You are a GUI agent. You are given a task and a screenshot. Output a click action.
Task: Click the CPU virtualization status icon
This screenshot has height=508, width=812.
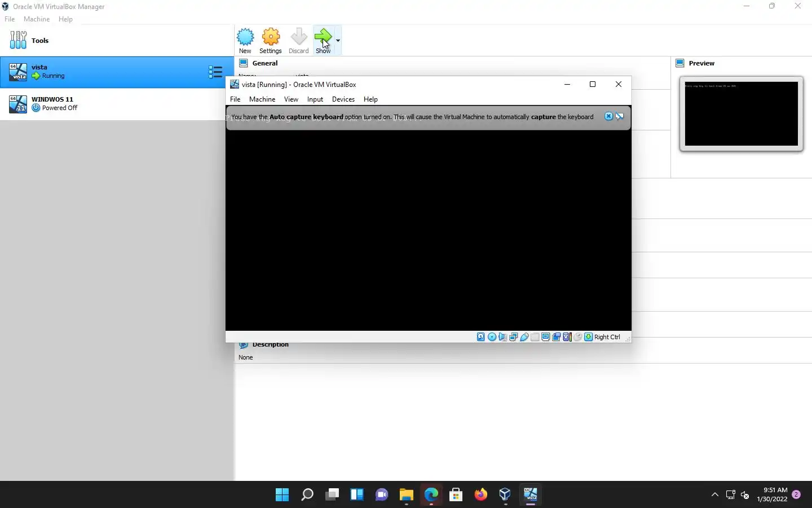pos(567,337)
